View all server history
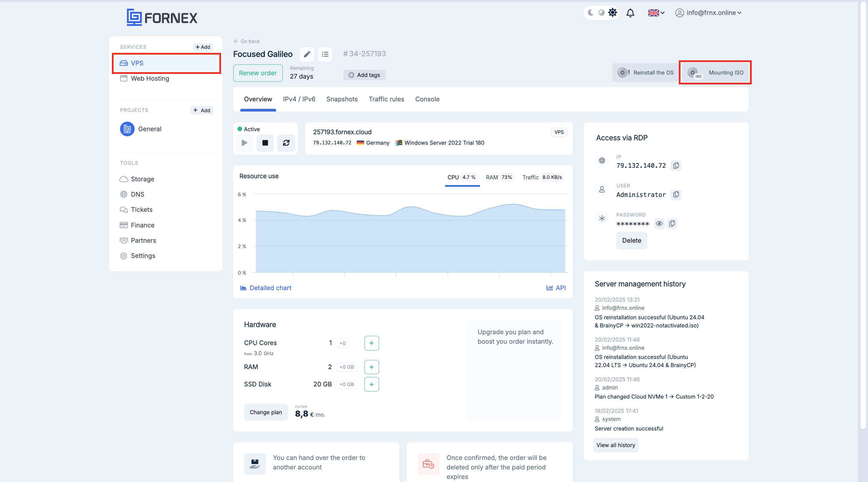868x482 pixels. click(x=616, y=445)
